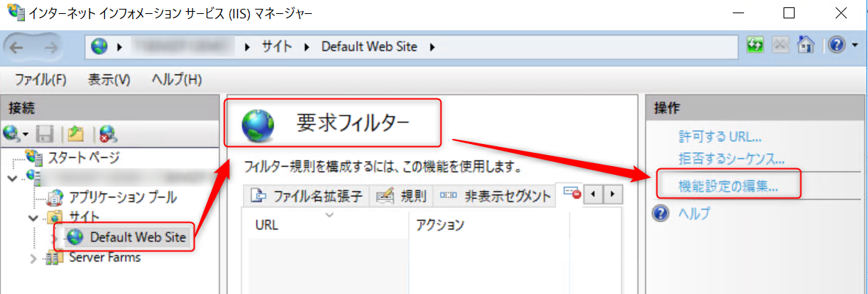The width and height of the screenshot is (868, 294).
Task: Select the サイト node in the tree
Action: (84, 217)
